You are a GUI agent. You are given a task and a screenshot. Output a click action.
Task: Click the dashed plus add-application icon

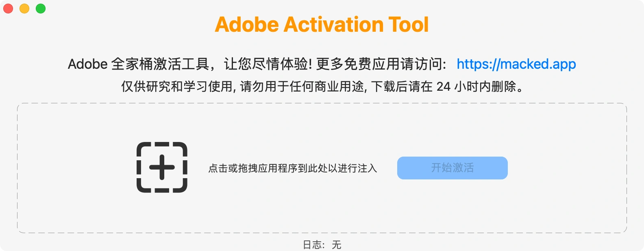(162, 167)
